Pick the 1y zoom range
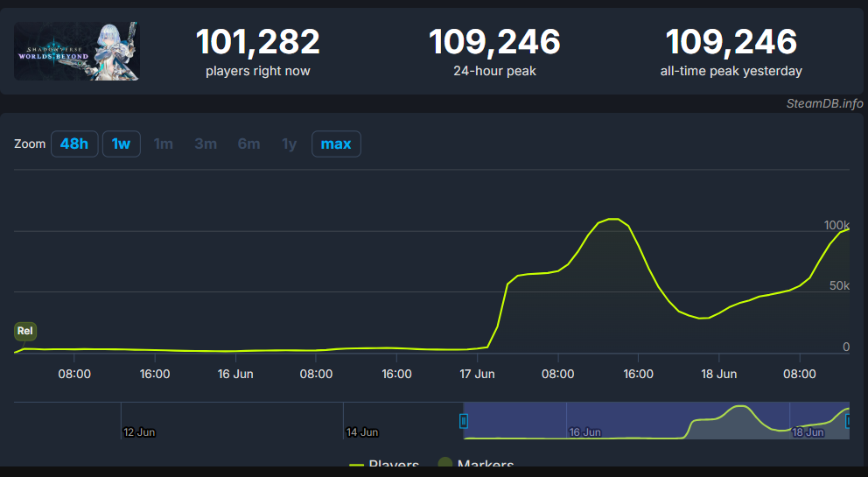The image size is (868, 477). [x=290, y=144]
